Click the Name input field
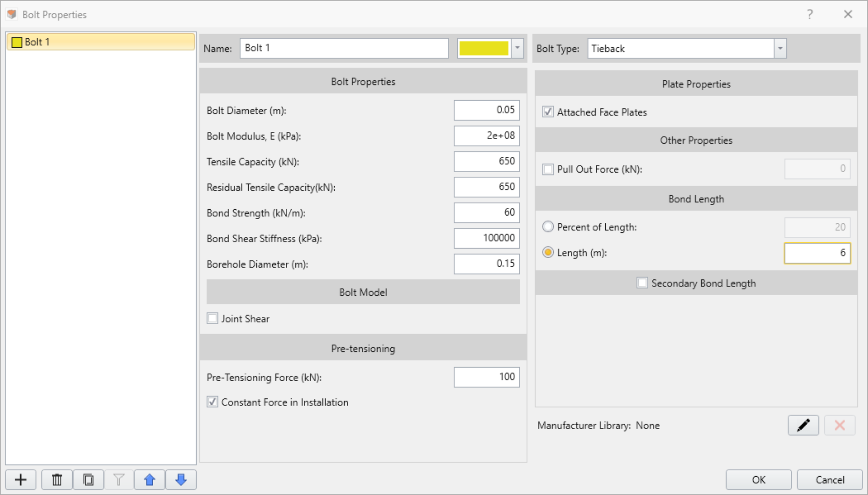Screen dimensions: 868x495 pyautogui.click(x=344, y=48)
